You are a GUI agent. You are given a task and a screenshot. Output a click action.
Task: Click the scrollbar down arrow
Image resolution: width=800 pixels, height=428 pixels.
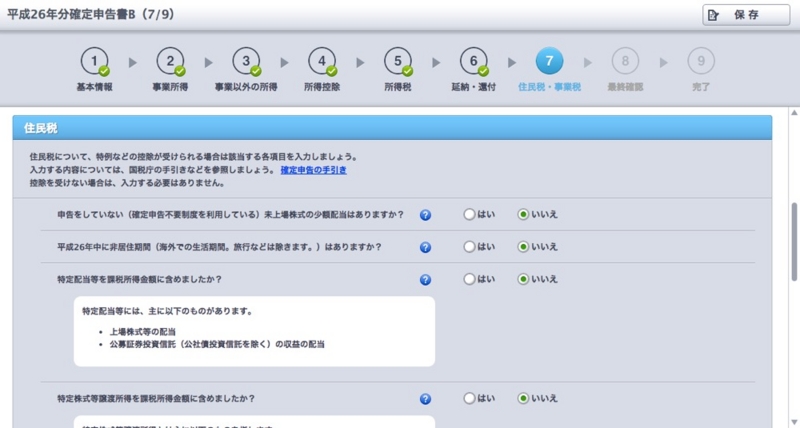pyautogui.click(x=794, y=423)
